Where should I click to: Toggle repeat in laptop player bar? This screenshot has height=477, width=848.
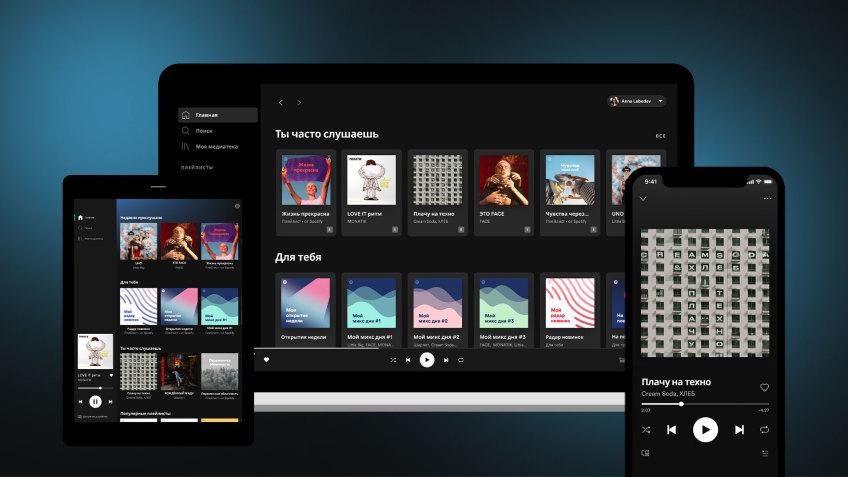tap(461, 360)
